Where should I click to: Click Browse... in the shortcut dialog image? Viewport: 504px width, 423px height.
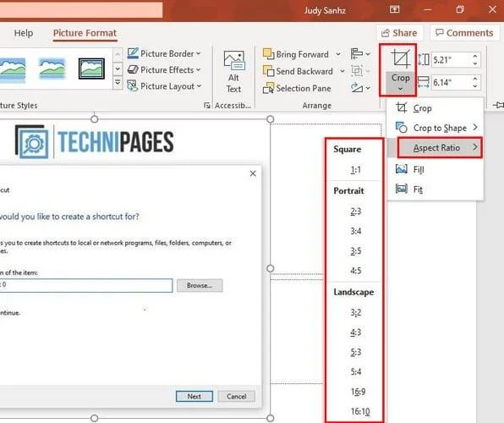tap(200, 285)
